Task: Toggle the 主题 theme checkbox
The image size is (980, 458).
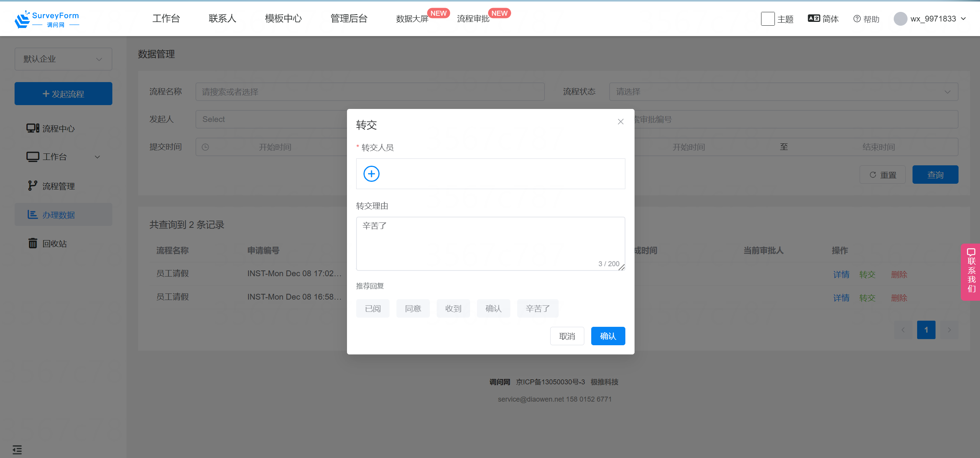Action: click(x=768, y=19)
